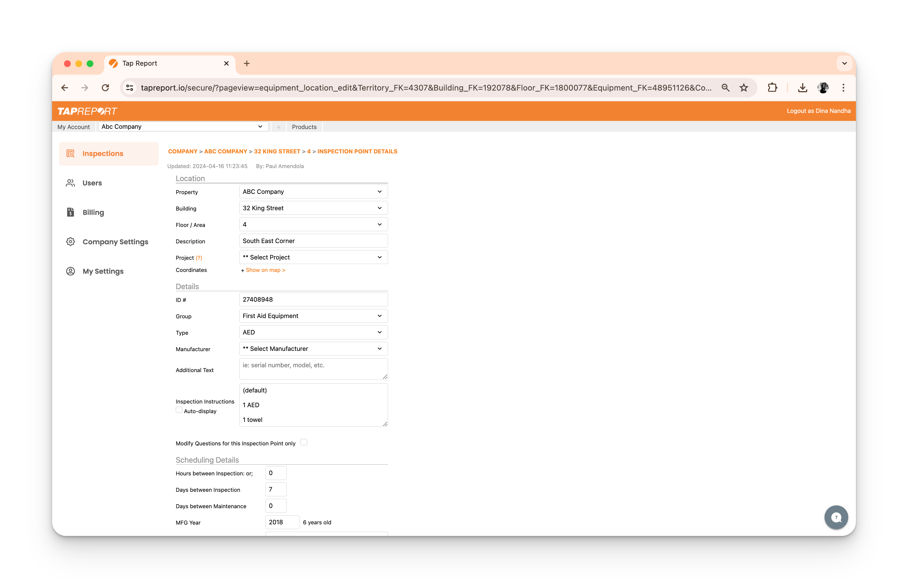Expand the Group dropdown (First Aid Equipment)
908x588 pixels.
tap(313, 316)
